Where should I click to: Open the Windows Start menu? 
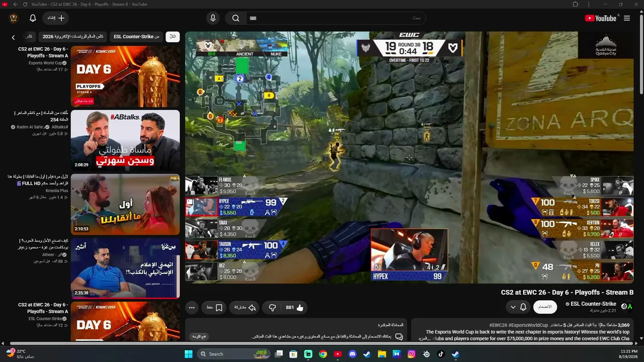click(189, 354)
